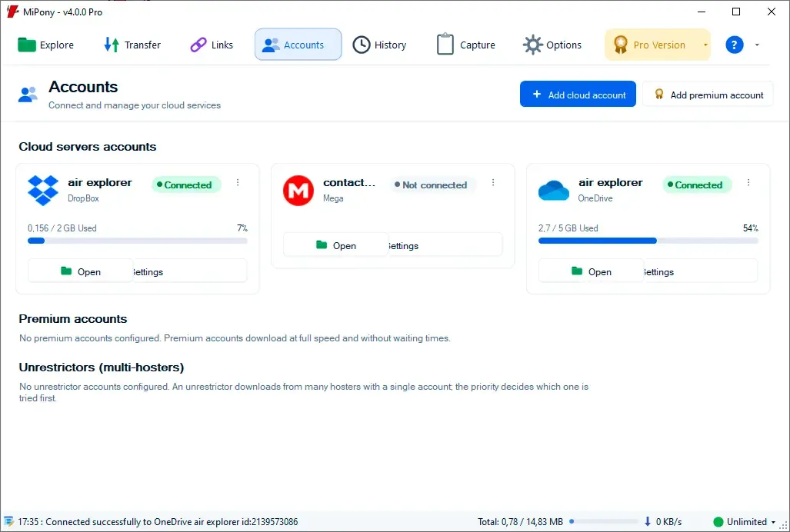Click the Cloud servers accounts heading
This screenshot has width=790, height=532.
pos(88,147)
